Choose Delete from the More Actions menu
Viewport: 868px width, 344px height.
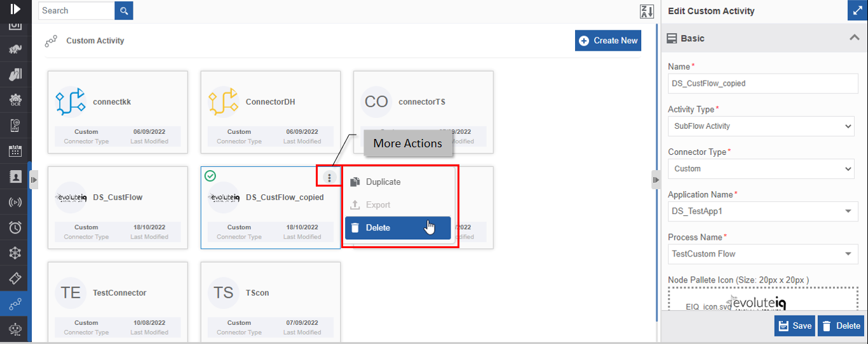click(x=398, y=228)
